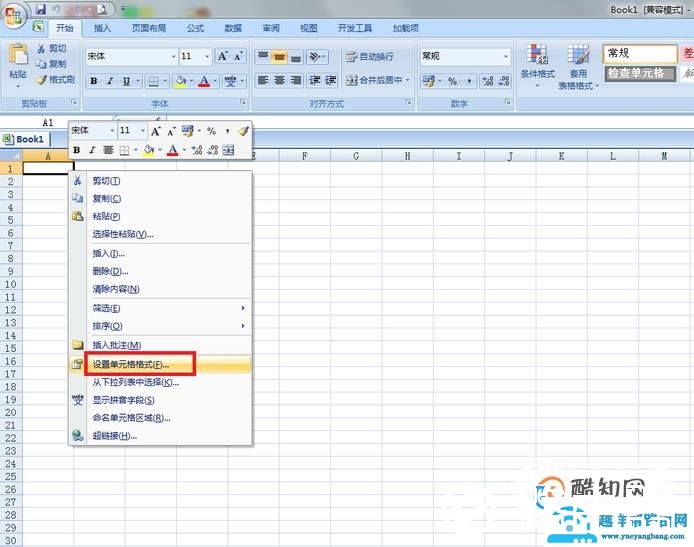The height and width of the screenshot is (547, 694).
Task: Click the A1 name box
Action: 48,123
